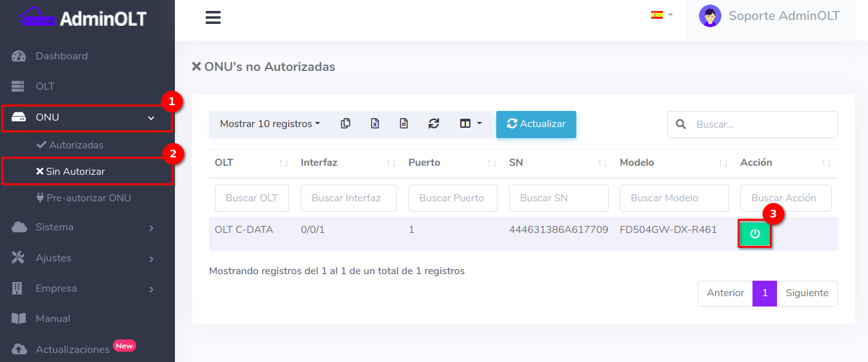Click the hamburger menu icon

213,18
